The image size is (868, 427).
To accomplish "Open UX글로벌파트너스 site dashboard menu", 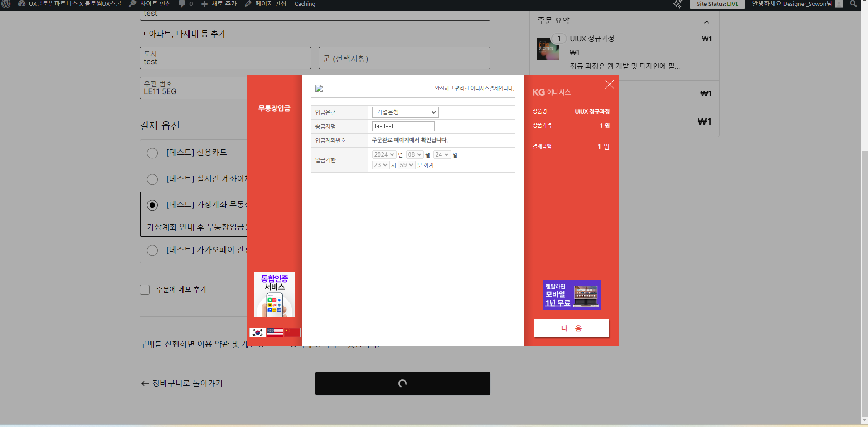I will (70, 4).
